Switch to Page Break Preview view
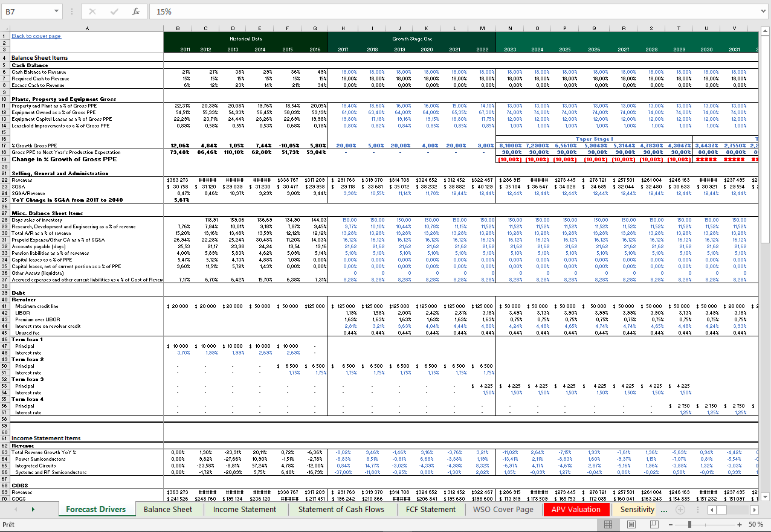The width and height of the screenshot is (771, 532). pos(653,525)
